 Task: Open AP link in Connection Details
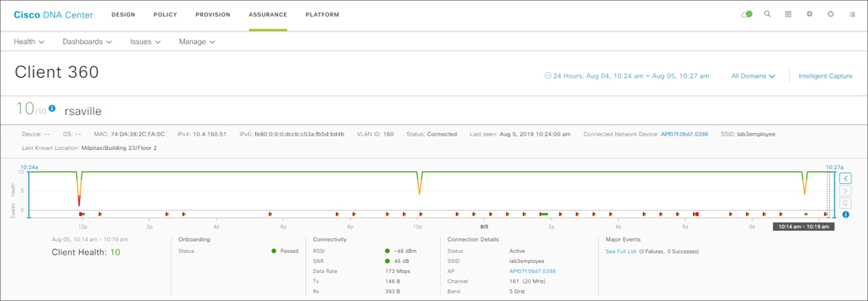[532, 271]
